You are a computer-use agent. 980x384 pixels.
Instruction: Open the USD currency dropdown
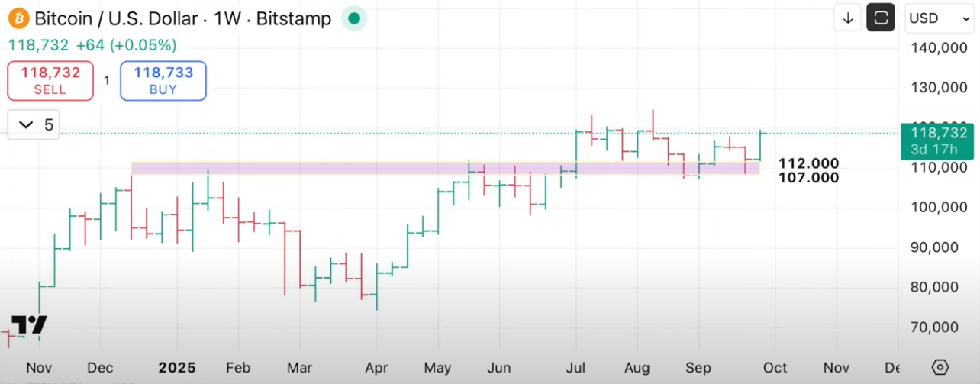point(938,18)
